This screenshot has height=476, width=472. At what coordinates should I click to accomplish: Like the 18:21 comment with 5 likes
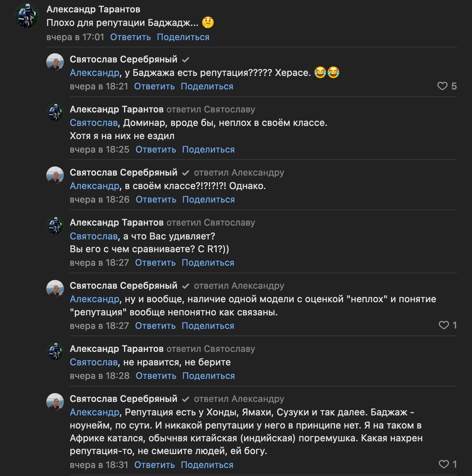tap(442, 86)
